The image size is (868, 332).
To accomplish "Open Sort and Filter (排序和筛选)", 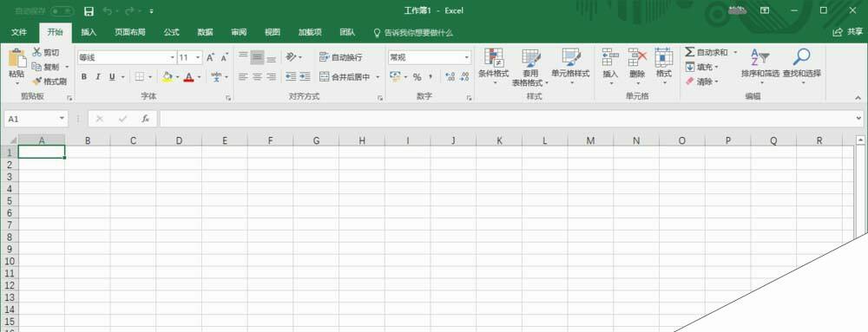I will coord(760,66).
